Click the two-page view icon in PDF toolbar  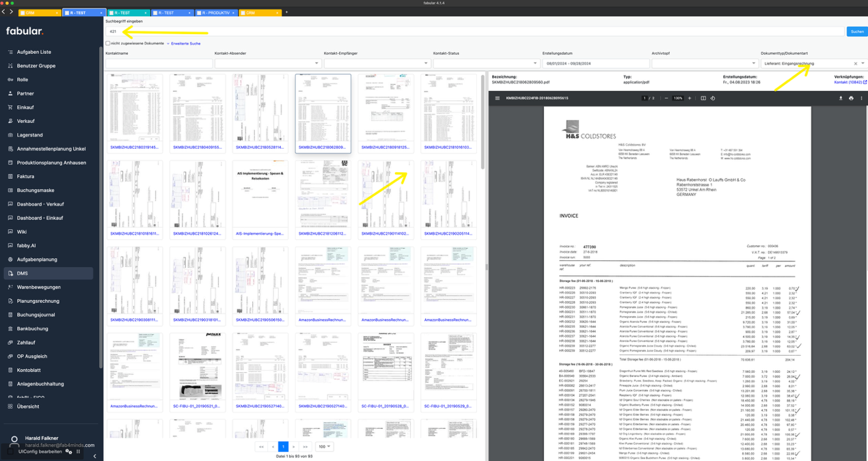703,98
